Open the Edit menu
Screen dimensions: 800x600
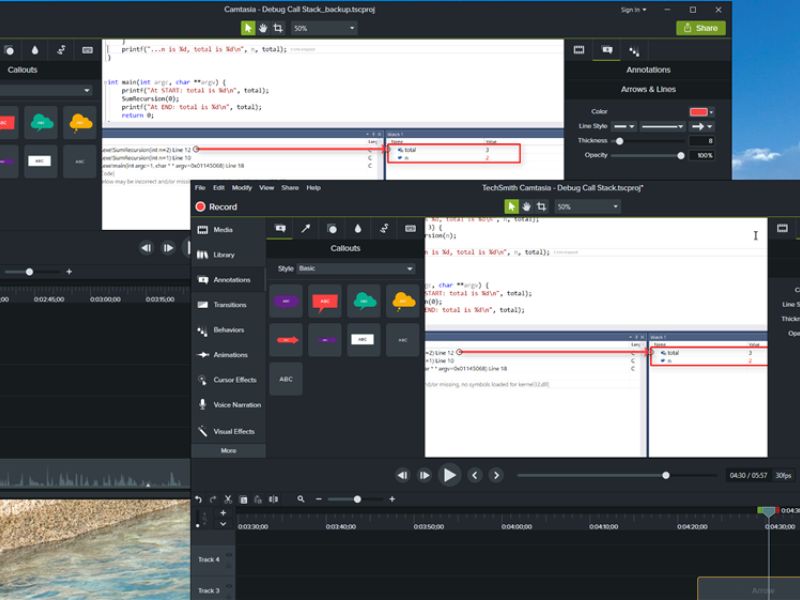click(x=218, y=188)
